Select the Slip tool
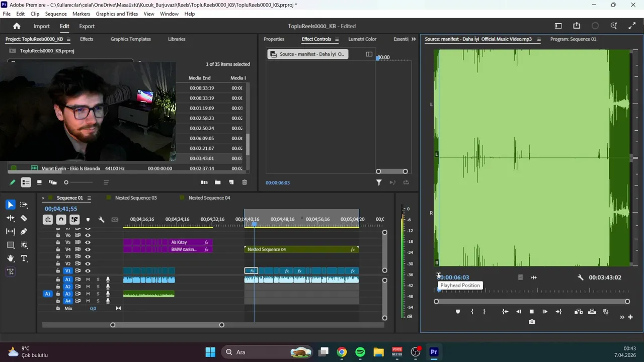Image resolution: width=644 pixels, height=362 pixels. (10, 231)
